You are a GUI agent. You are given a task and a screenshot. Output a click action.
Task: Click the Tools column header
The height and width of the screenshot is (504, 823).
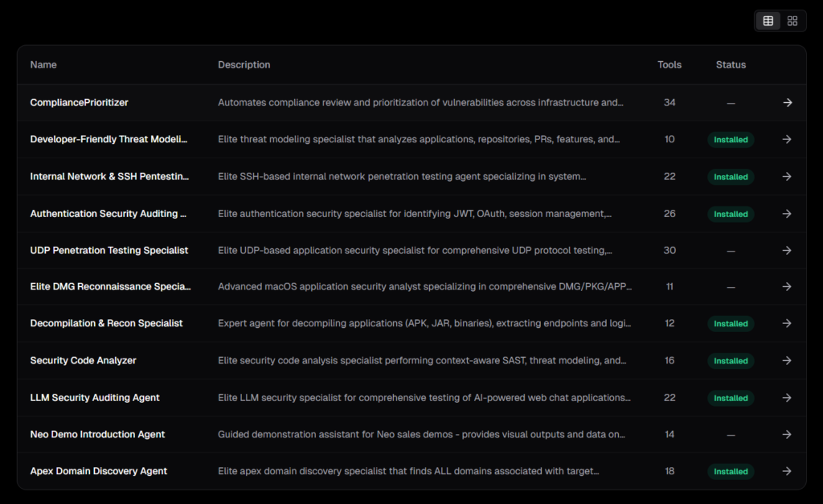coord(669,64)
